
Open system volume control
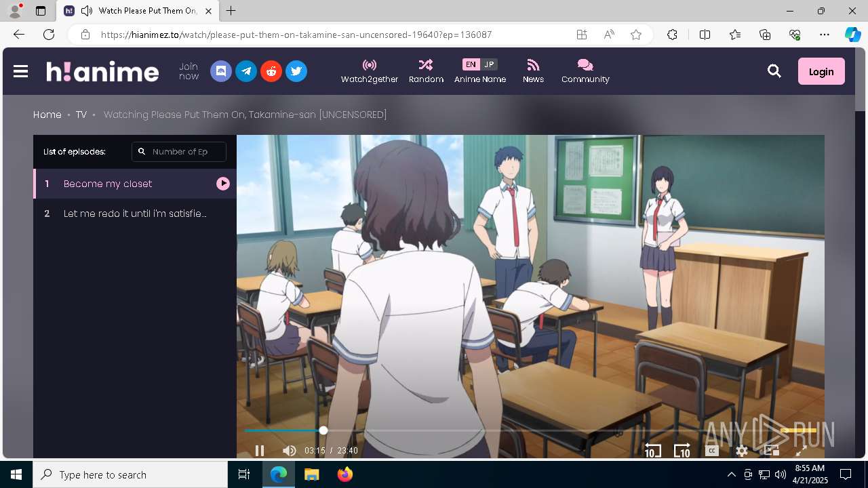click(781, 474)
